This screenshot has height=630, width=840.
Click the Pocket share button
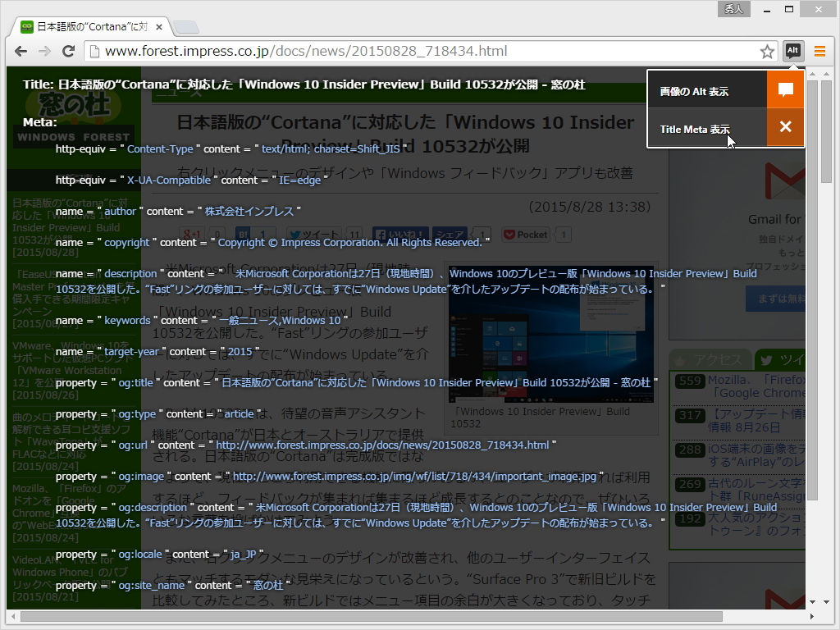[x=526, y=235]
